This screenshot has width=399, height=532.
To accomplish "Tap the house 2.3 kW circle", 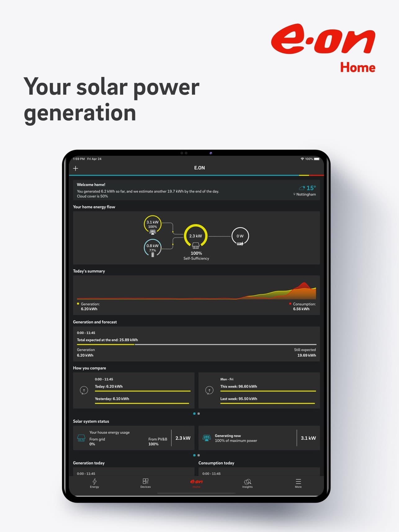I will (195, 236).
